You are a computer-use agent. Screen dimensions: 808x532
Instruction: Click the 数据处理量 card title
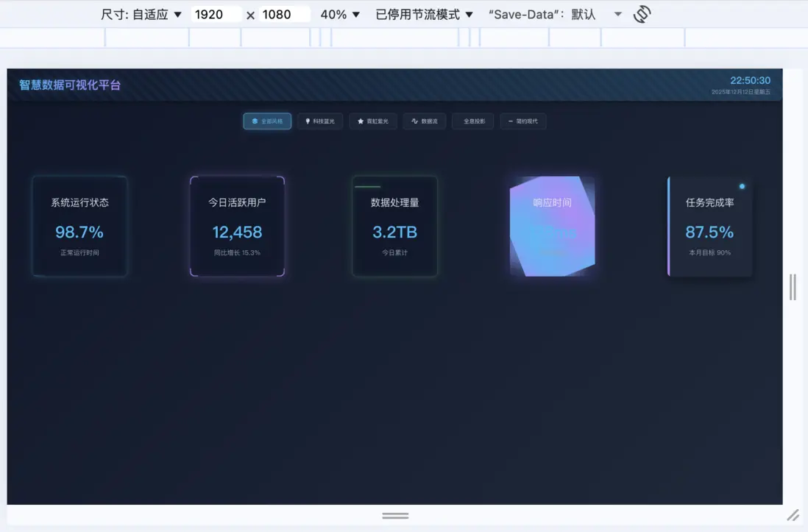394,202
